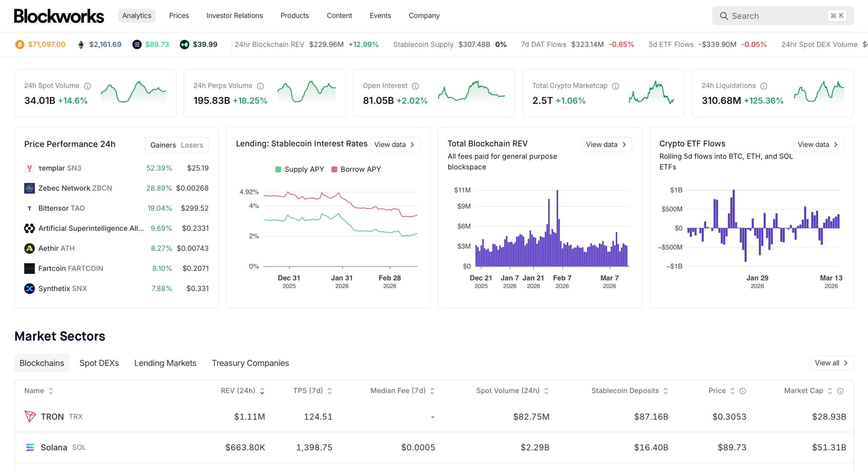
Task: Open the Spot DEXs sector tab
Action: coord(99,363)
